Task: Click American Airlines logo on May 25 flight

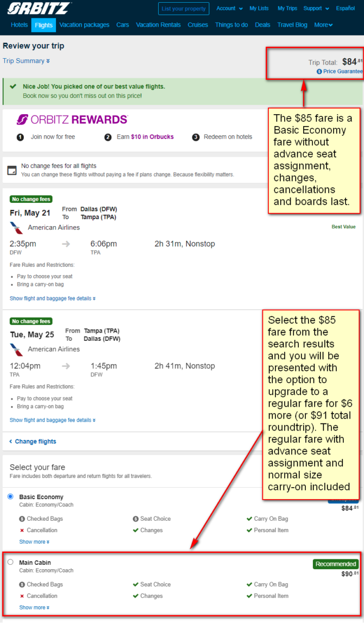Action: tap(16, 350)
